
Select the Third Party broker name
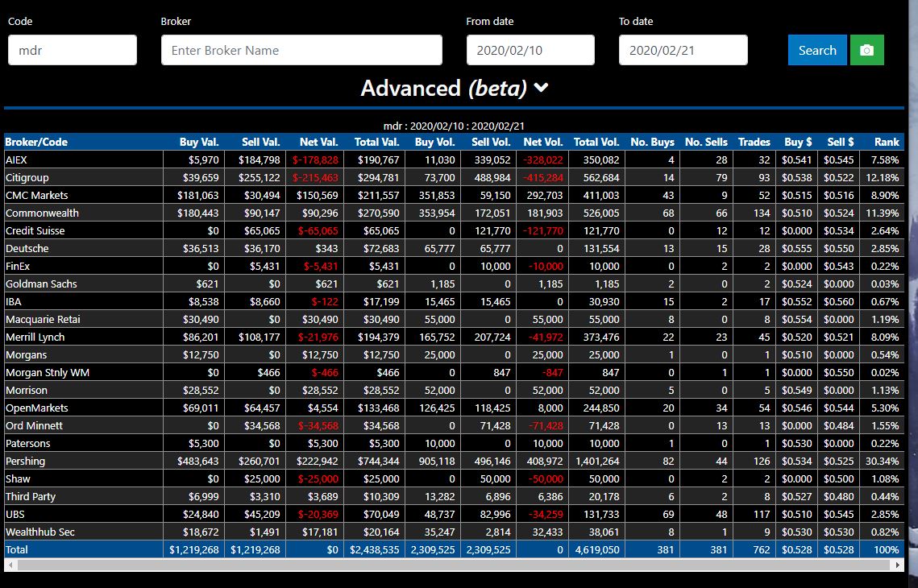31,497
